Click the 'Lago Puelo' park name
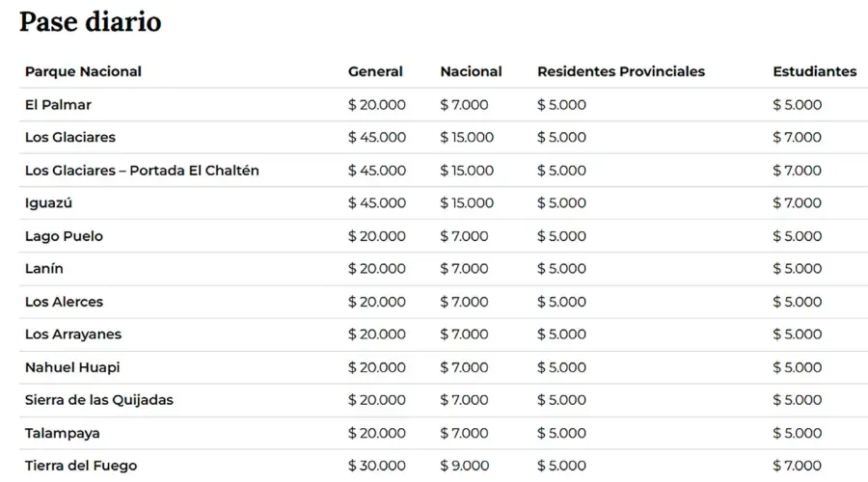 (x=64, y=236)
